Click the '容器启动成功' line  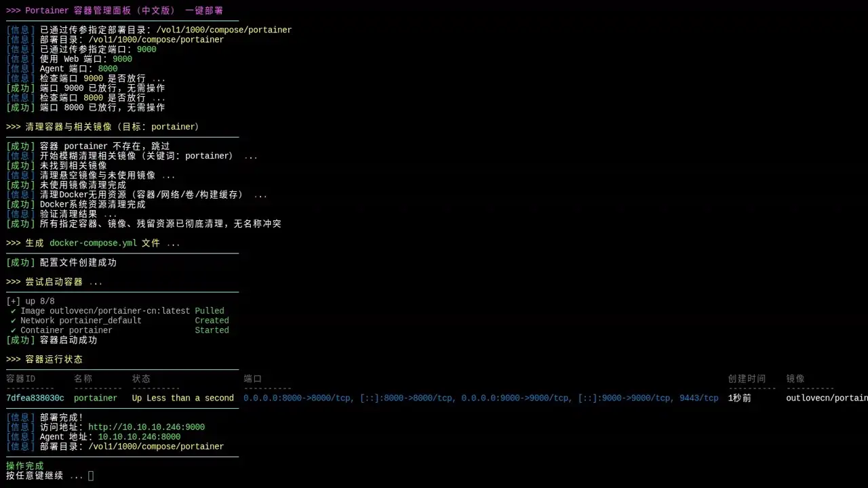pos(52,340)
